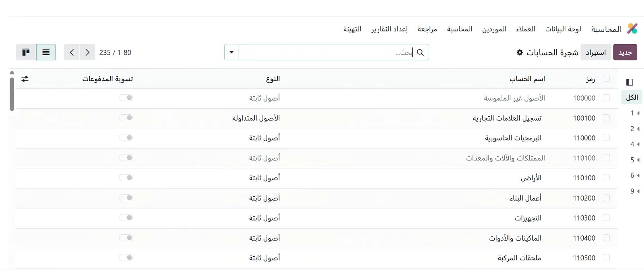Select the row with code 110300
The height and width of the screenshot is (270, 644).
click(606, 218)
